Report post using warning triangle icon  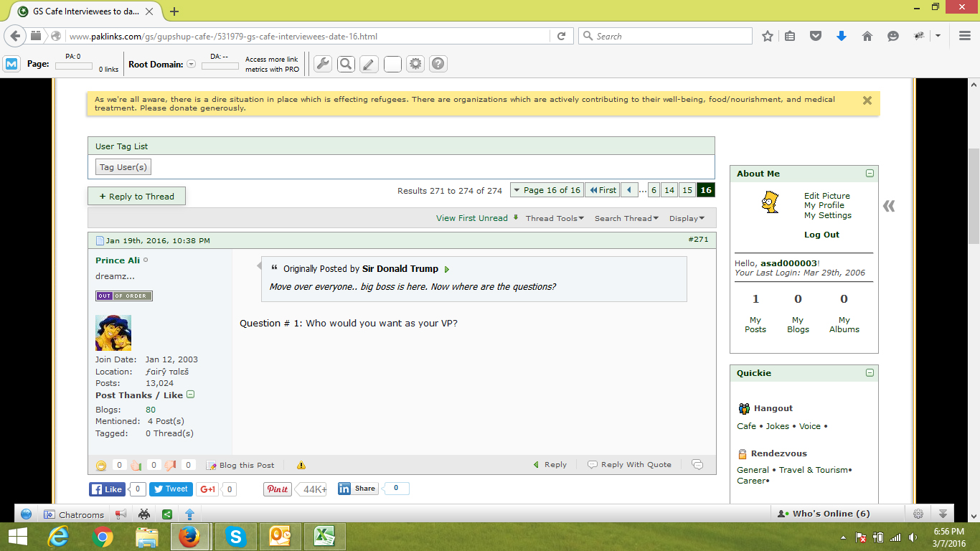point(301,465)
